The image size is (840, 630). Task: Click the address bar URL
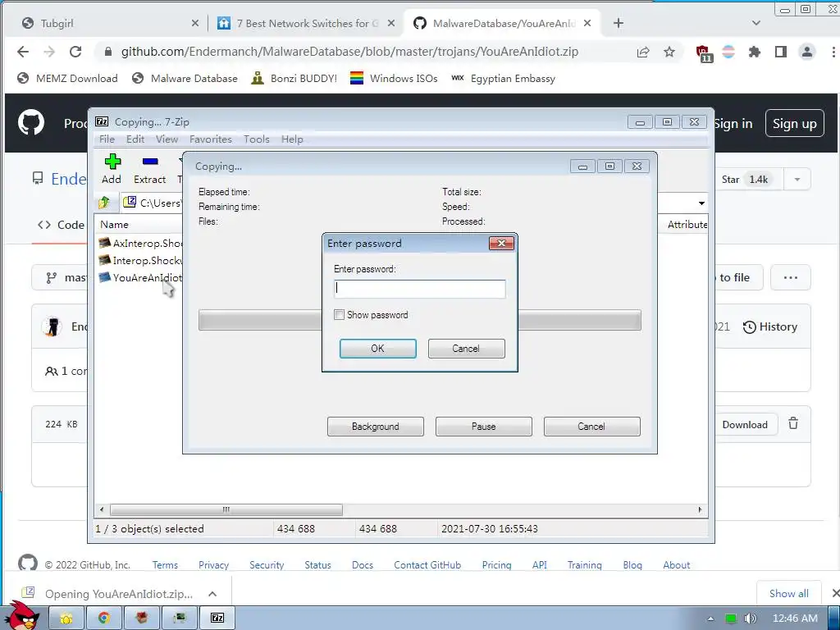click(349, 52)
